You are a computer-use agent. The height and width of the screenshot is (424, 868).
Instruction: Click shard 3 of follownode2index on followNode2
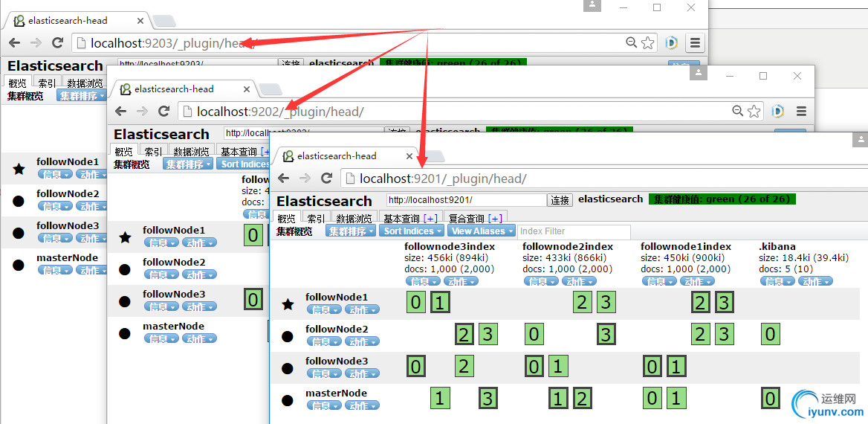tap(606, 334)
